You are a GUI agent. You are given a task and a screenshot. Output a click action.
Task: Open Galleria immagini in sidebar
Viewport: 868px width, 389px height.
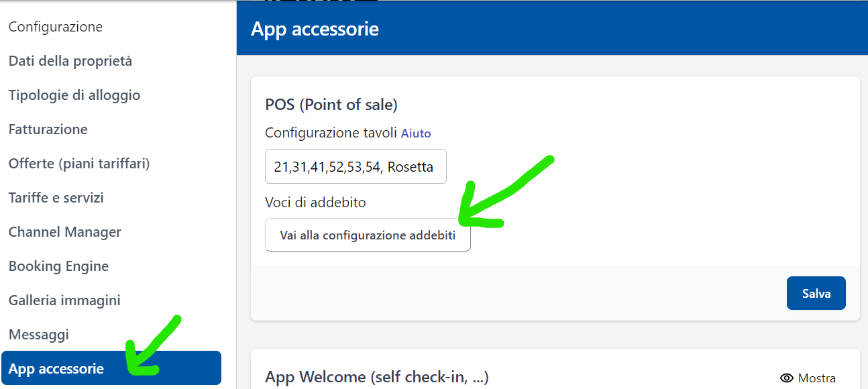pyautogui.click(x=64, y=300)
